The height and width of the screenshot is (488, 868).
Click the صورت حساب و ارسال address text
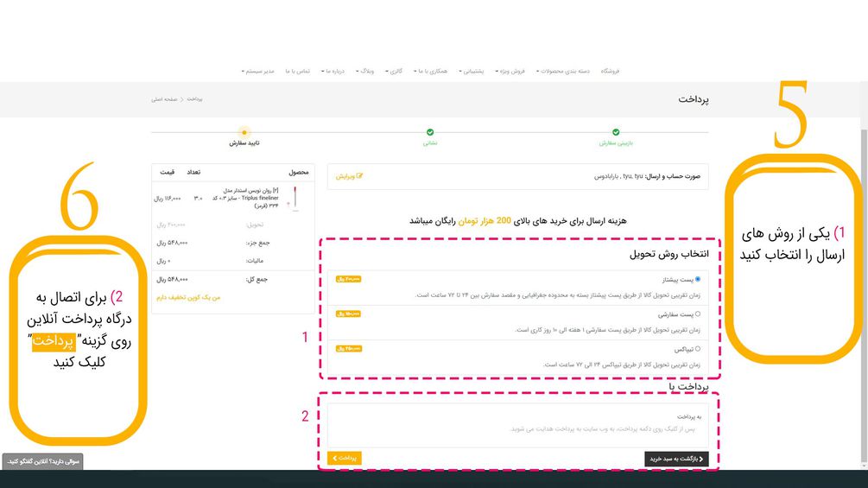click(647, 176)
